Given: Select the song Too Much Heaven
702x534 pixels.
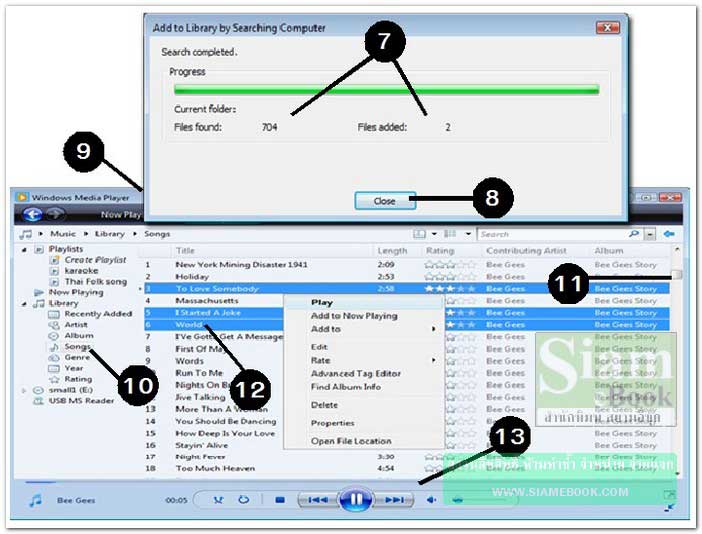Looking at the screenshot, I should pyautogui.click(x=215, y=468).
